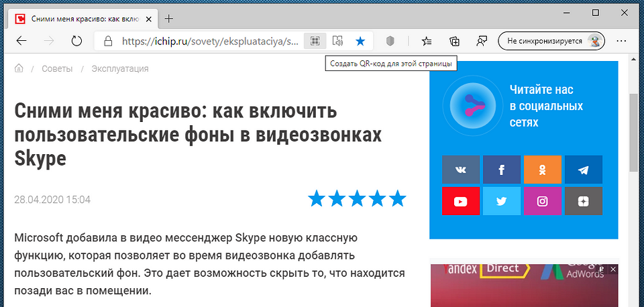The width and height of the screenshot is (644, 307).
Task: Reload the current page
Action: tap(76, 41)
